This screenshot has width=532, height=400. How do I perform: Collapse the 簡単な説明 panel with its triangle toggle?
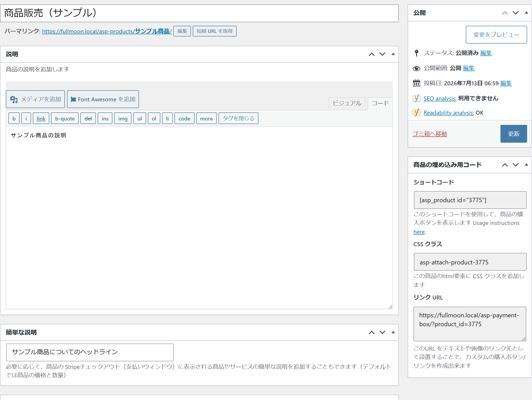pyautogui.click(x=393, y=332)
